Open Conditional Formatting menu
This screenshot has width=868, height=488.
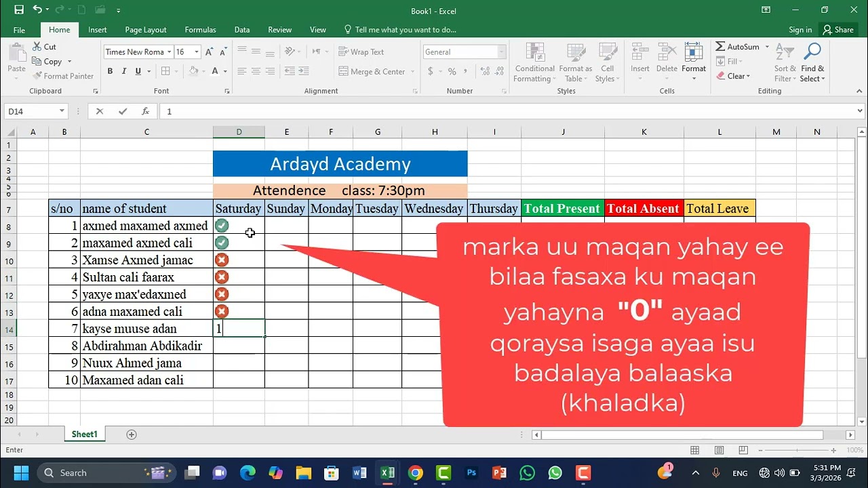click(534, 63)
